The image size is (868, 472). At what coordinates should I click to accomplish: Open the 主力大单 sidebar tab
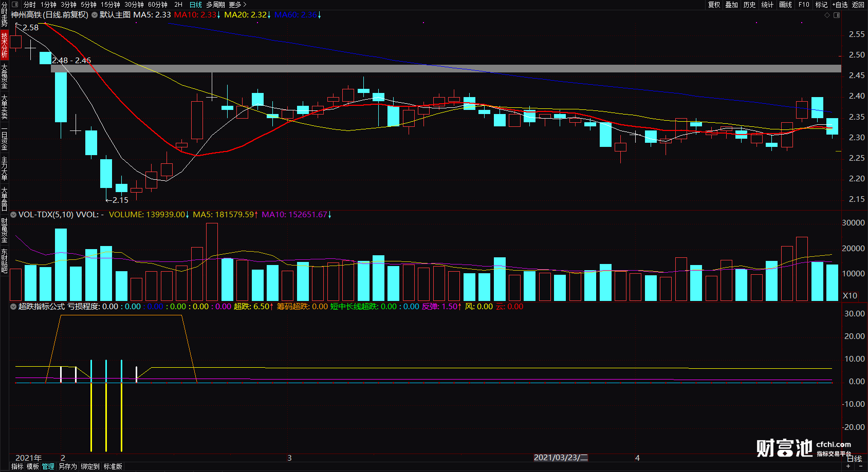click(4, 169)
